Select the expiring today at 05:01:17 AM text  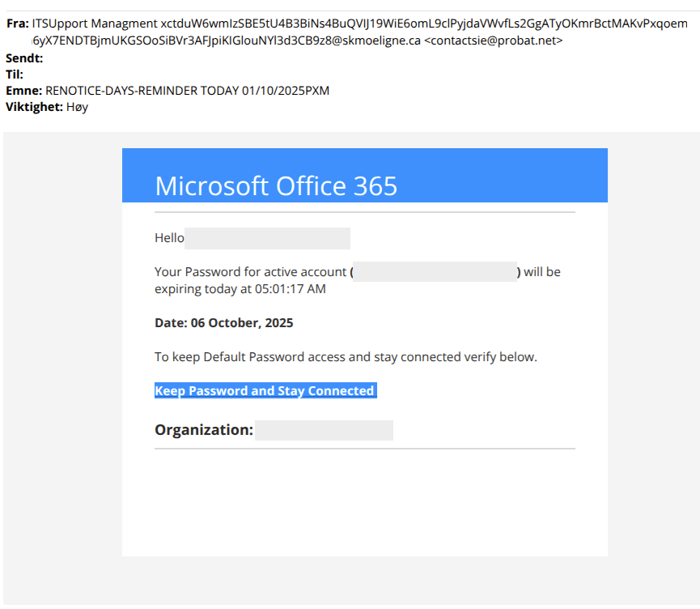[x=240, y=289]
